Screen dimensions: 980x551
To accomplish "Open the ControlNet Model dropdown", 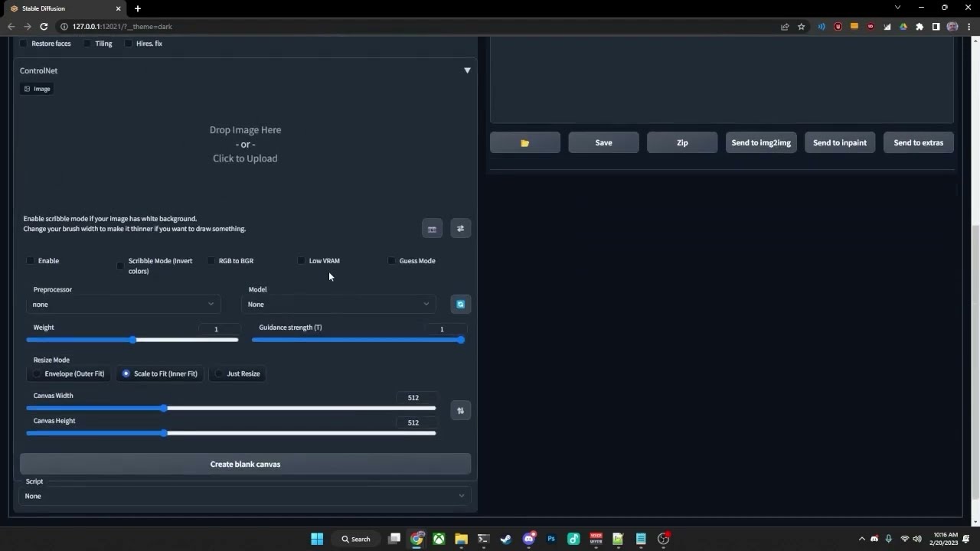I will 338,304.
